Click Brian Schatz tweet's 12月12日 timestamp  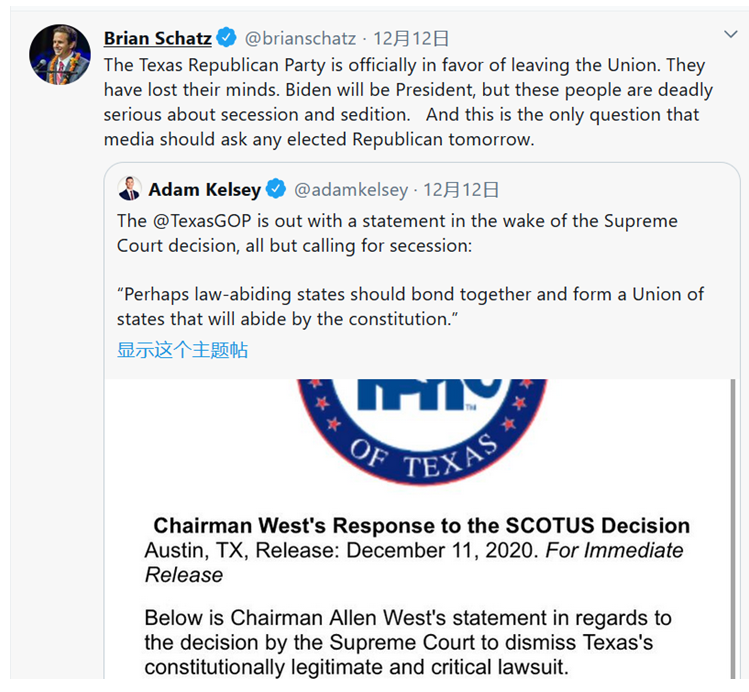point(411,39)
